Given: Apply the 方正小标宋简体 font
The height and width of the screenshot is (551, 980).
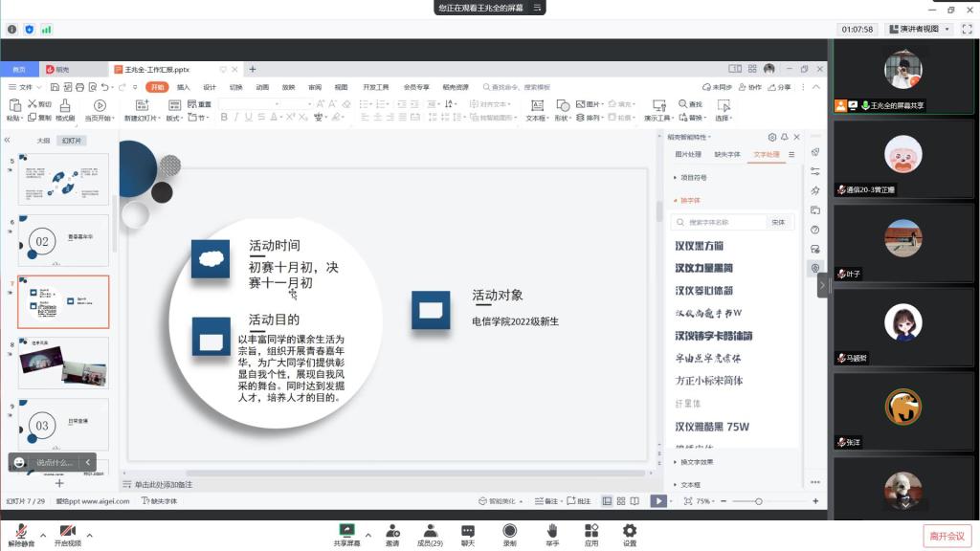Looking at the screenshot, I should point(709,381).
